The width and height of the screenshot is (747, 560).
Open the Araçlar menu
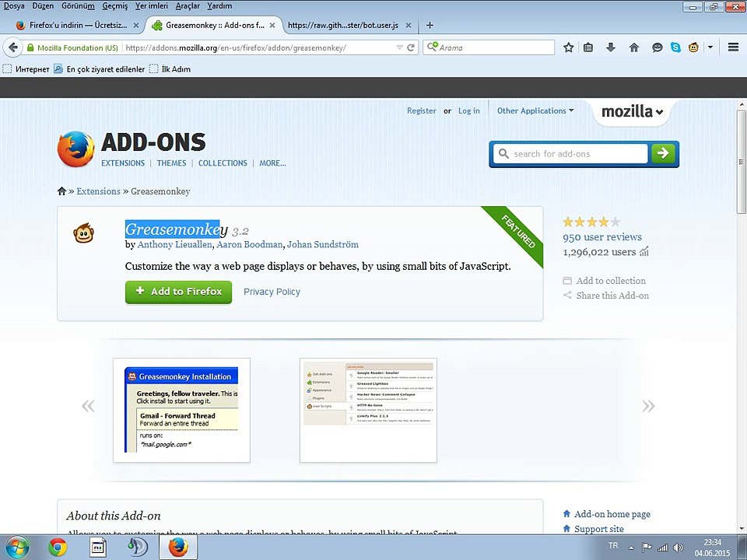click(x=188, y=6)
